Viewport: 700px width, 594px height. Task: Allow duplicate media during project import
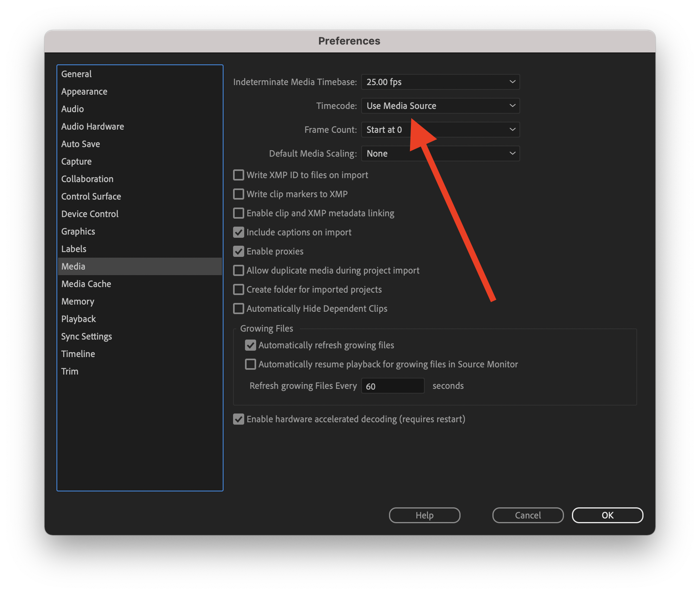238,270
